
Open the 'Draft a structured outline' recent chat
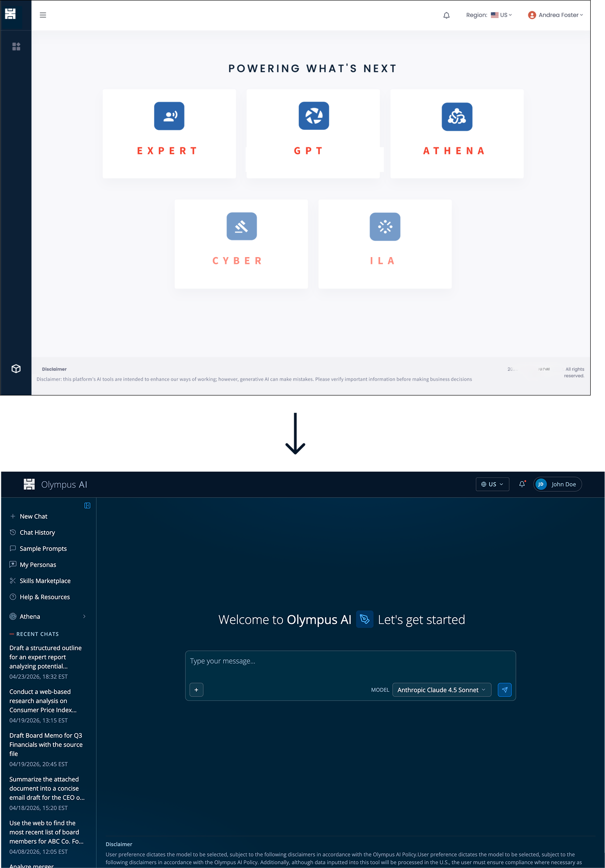pyautogui.click(x=46, y=657)
